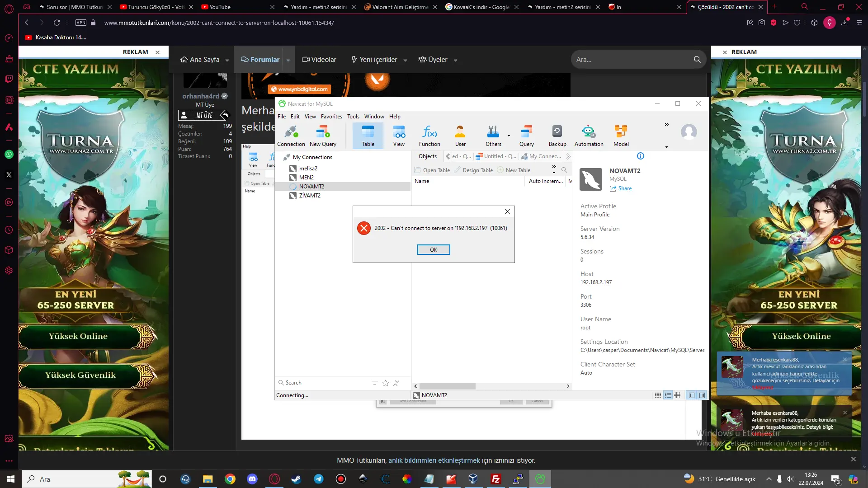
Task: Toggle the Objects panel view
Action: pos(427,155)
